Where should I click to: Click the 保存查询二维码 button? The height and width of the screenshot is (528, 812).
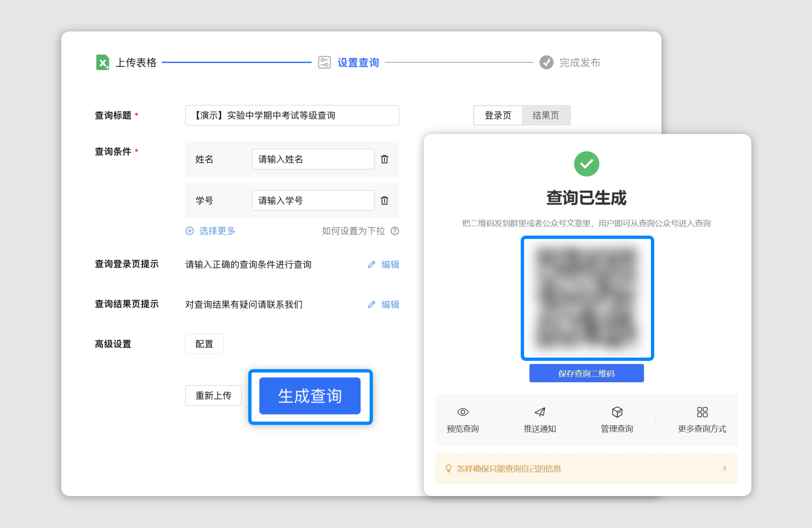click(586, 374)
